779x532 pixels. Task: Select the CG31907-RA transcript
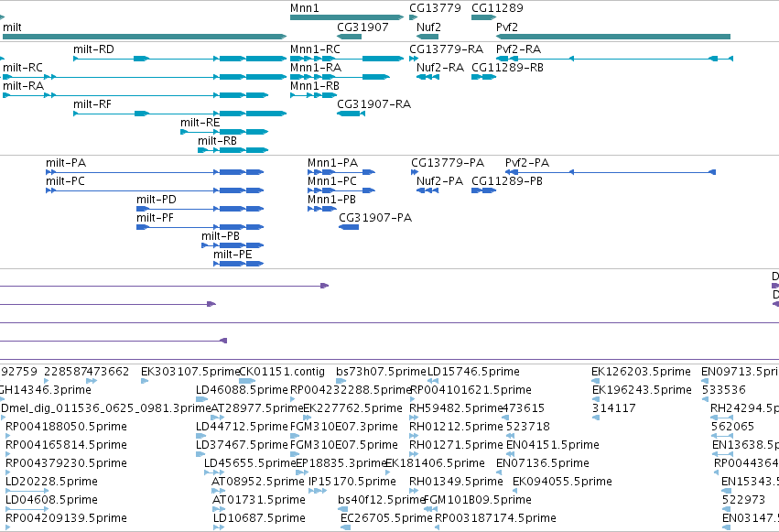[351, 114]
